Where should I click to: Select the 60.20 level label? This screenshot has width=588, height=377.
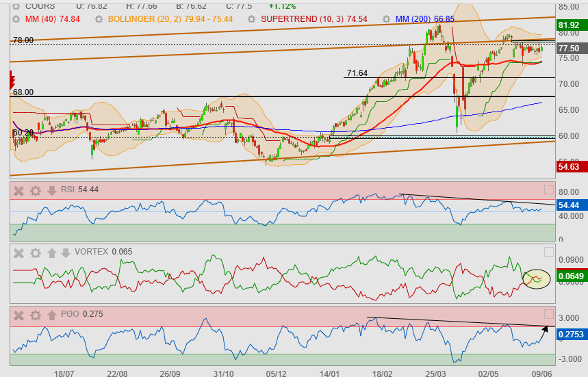tap(23, 133)
